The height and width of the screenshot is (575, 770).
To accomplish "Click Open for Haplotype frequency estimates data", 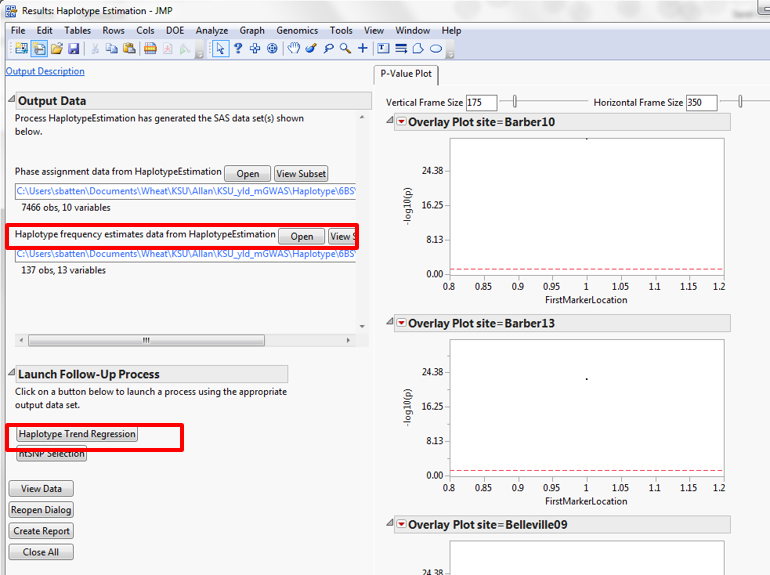I will [302, 237].
